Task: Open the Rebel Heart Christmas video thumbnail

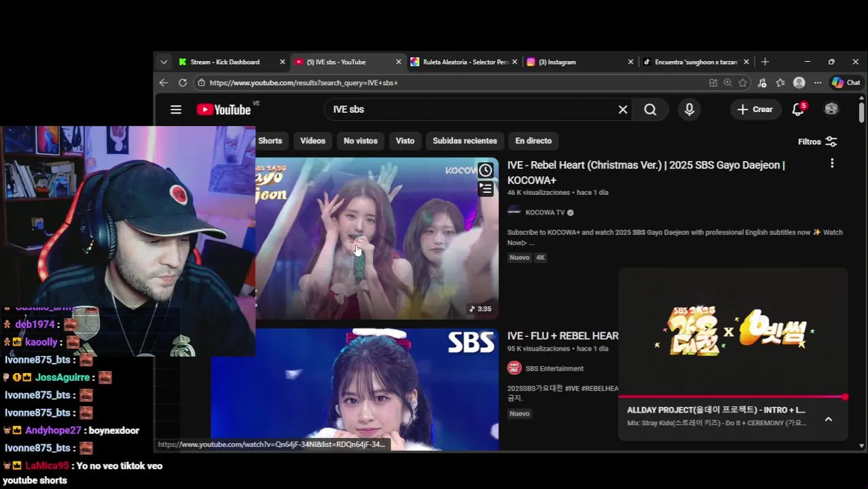Action: tap(377, 238)
